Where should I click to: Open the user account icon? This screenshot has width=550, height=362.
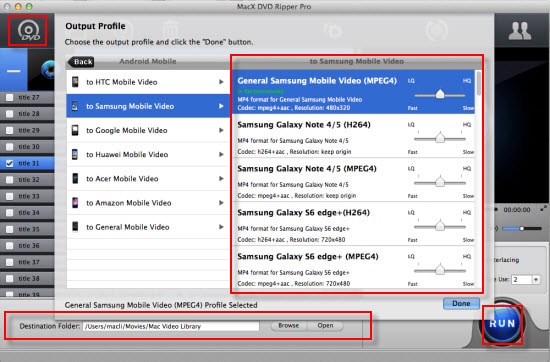pyautogui.click(x=520, y=31)
